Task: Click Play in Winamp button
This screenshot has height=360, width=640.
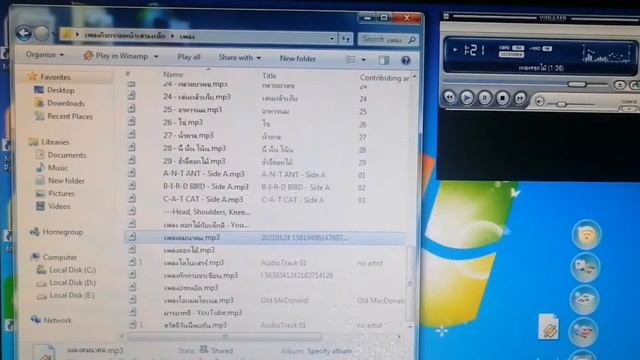Action: click(116, 56)
